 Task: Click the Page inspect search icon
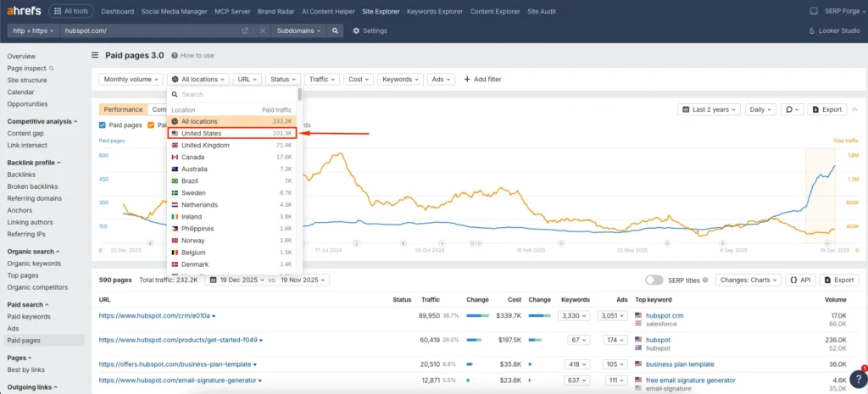click(x=52, y=69)
